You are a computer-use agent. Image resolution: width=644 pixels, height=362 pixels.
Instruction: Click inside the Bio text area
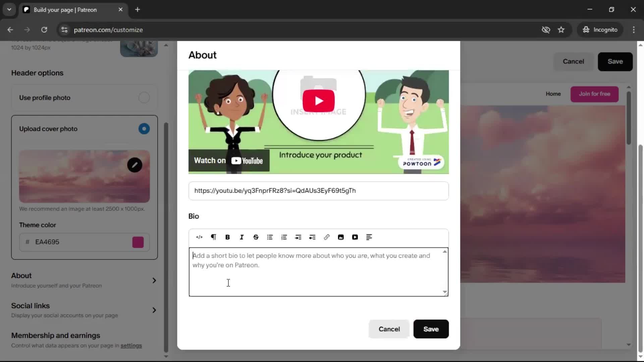[x=315, y=272]
